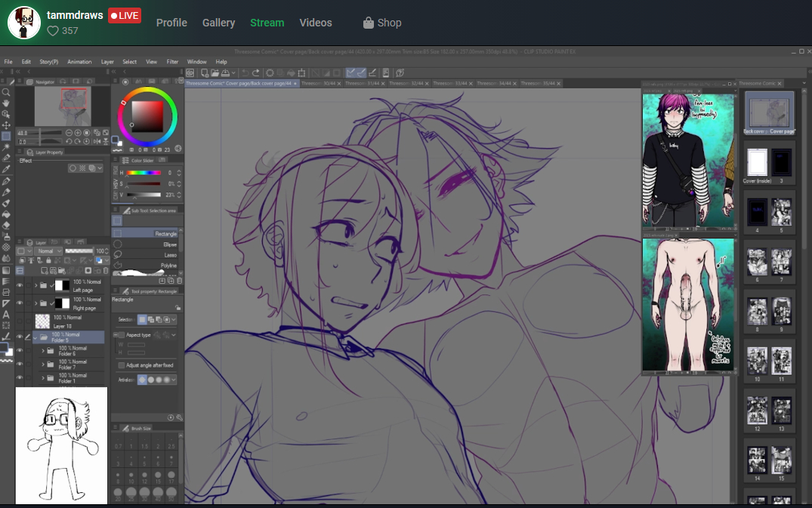The height and width of the screenshot is (508, 812).
Task: Select the Zoom magnifier tool
Action: [6, 92]
